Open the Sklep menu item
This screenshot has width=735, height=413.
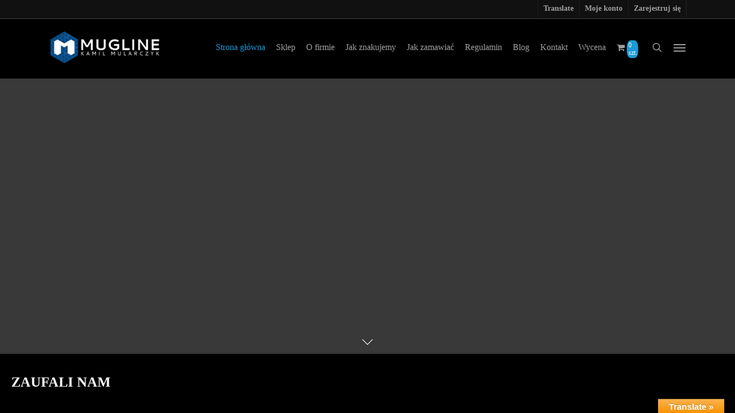[x=285, y=47]
